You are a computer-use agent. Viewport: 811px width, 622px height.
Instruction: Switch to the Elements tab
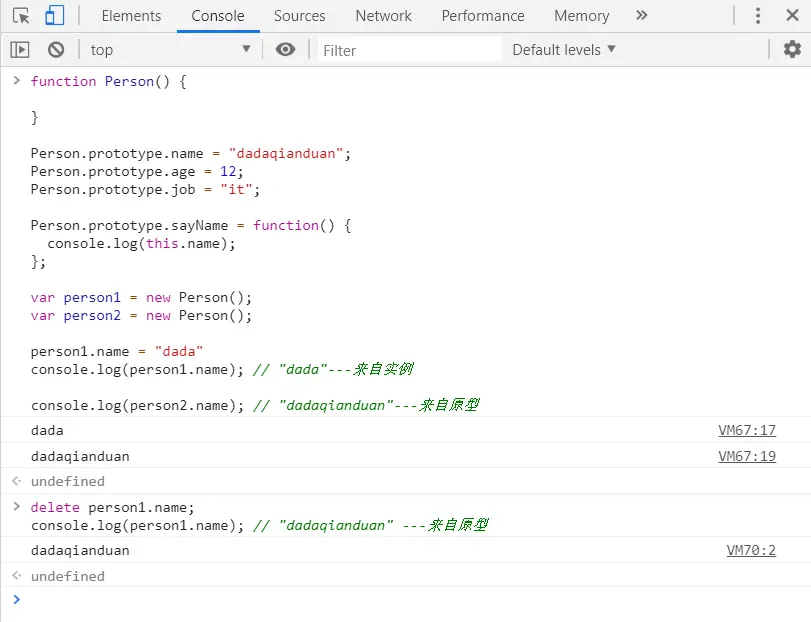131,16
